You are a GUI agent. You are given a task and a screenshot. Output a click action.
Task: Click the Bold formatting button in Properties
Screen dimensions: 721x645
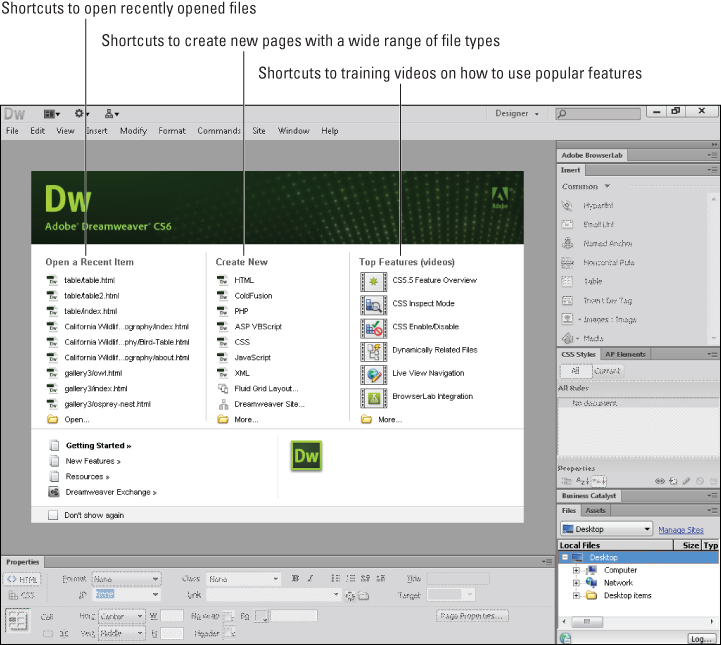[295, 578]
